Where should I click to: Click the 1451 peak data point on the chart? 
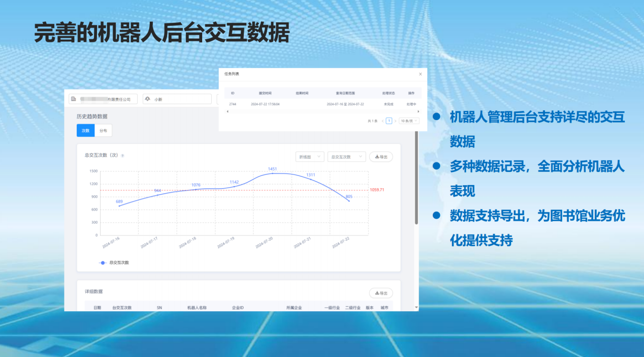[272, 173]
